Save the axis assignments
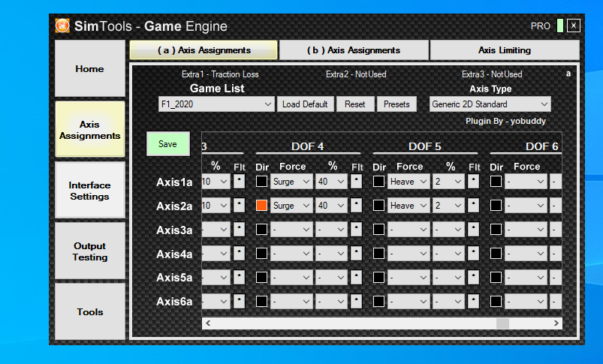The height and width of the screenshot is (364, 603). click(168, 144)
